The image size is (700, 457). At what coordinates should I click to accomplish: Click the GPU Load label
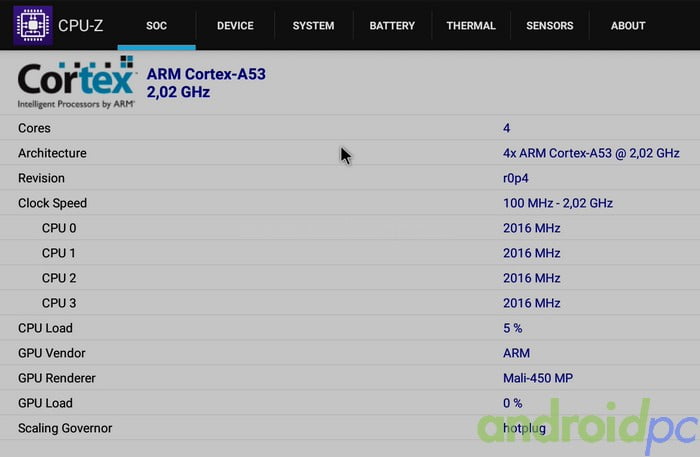click(x=45, y=403)
